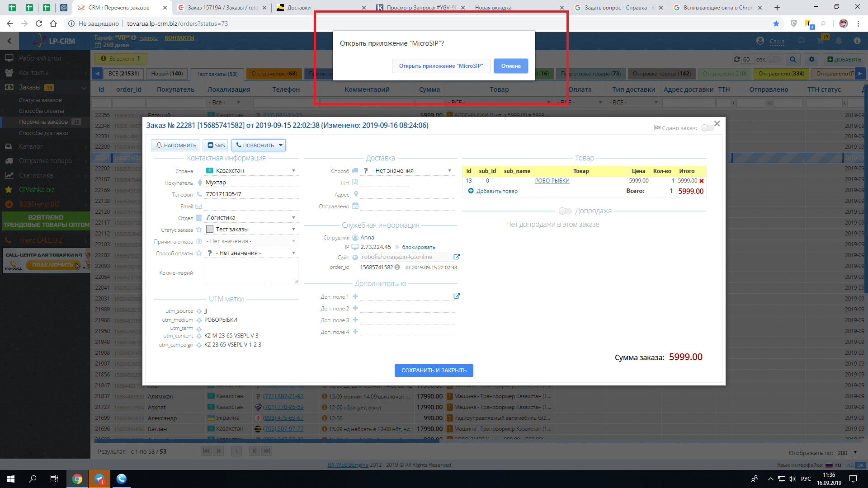Click the notification bell in CRM header

(x=839, y=41)
